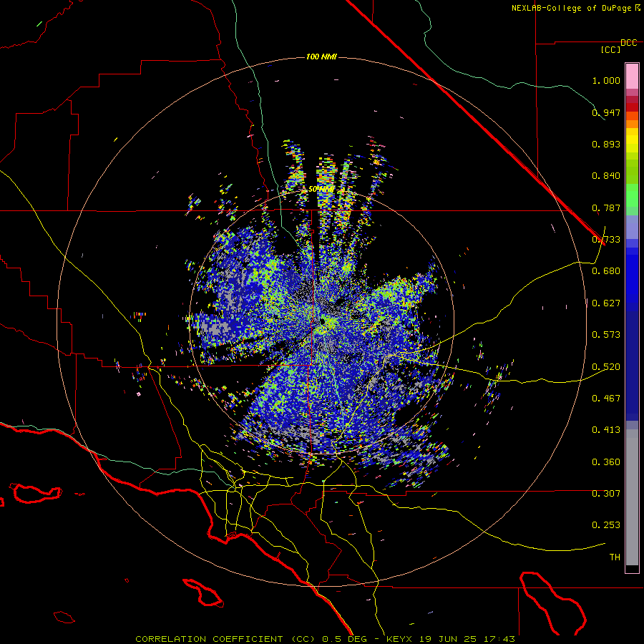Select the 0.787 legend value

coord(606,208)
